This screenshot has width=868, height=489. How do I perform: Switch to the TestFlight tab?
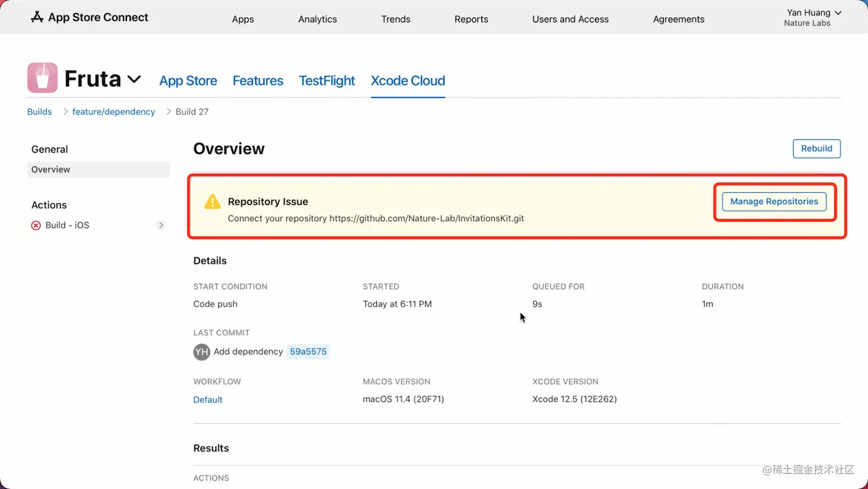(x=327, y=80)
